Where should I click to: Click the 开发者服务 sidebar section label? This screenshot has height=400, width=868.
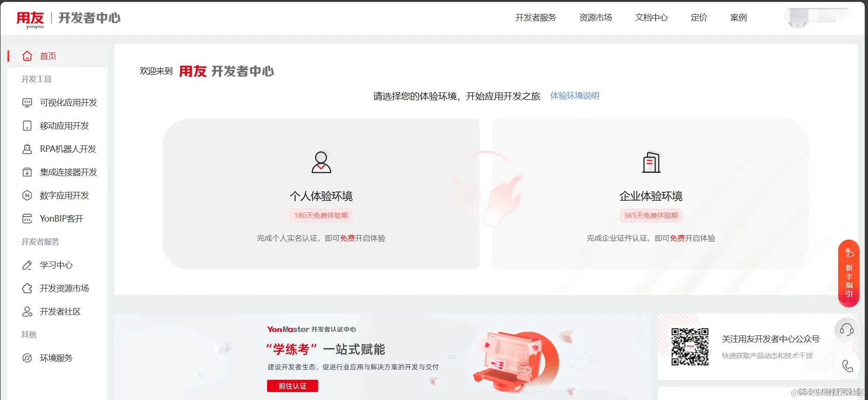(x=40, y=242)
